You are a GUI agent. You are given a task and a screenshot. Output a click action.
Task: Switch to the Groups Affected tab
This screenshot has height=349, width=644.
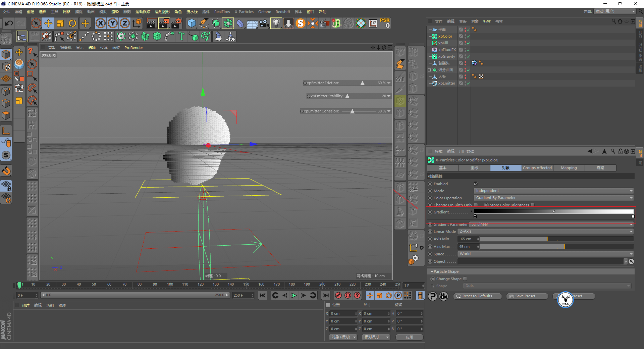(x=537, y=168)
